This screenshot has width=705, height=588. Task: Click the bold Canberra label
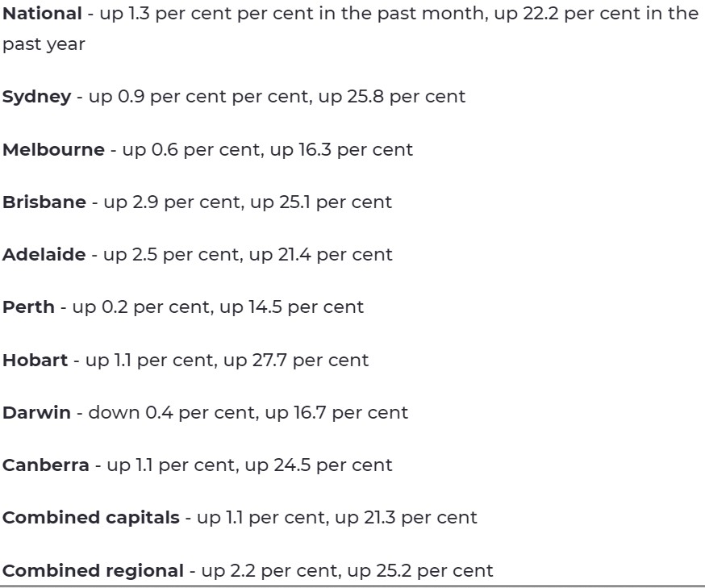(45, 465)
